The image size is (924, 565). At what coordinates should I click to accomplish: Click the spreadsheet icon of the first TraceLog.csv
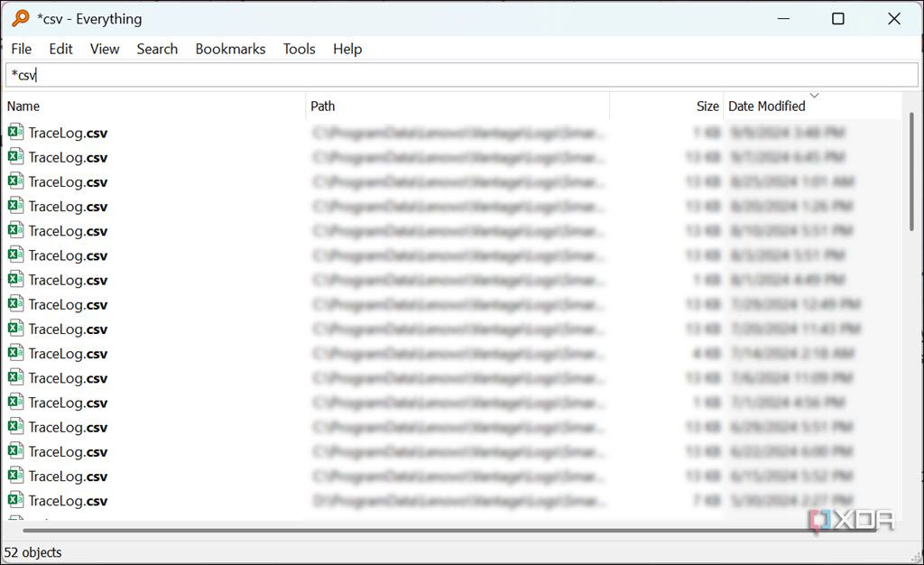click(x=14, y=132)
